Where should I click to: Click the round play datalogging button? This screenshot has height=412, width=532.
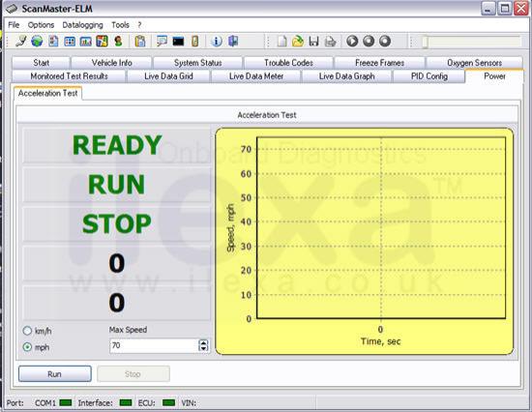pyautogui.click(x=352, y=41)
